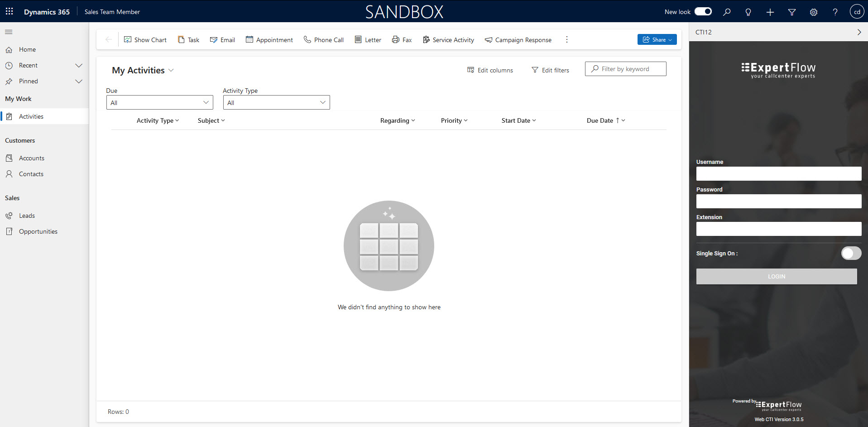
Task: Open the Activity Type filter dropdown
Action: (276, 103)
